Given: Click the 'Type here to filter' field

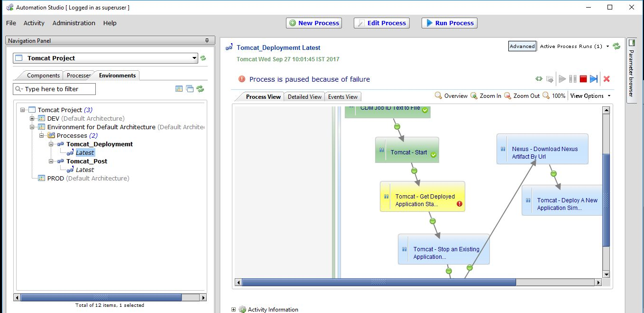Looking at the screenshot, I should [x=54, y=89].
